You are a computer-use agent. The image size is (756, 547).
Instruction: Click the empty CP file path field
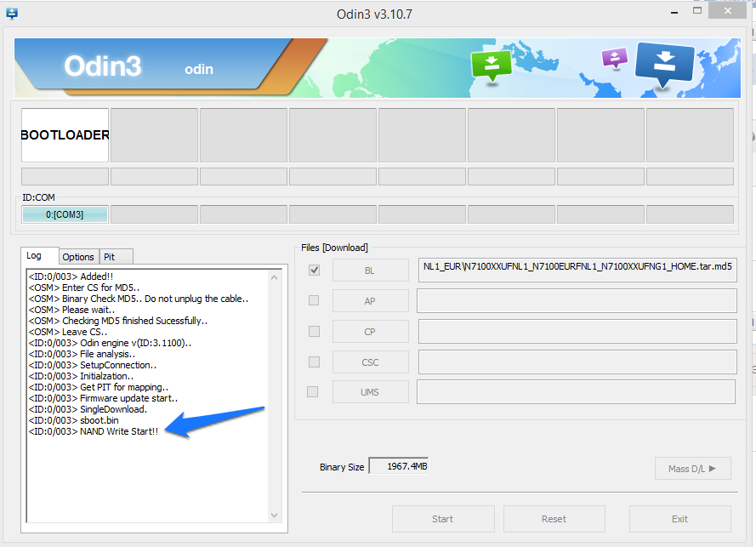(x=577, y=332)
